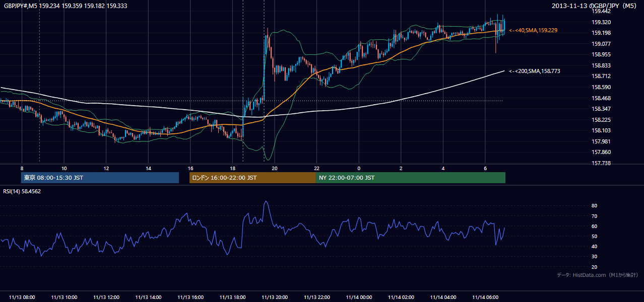Click price level 158.590 on the axis
Screen dimensions: 644x302
click(601, 87)
